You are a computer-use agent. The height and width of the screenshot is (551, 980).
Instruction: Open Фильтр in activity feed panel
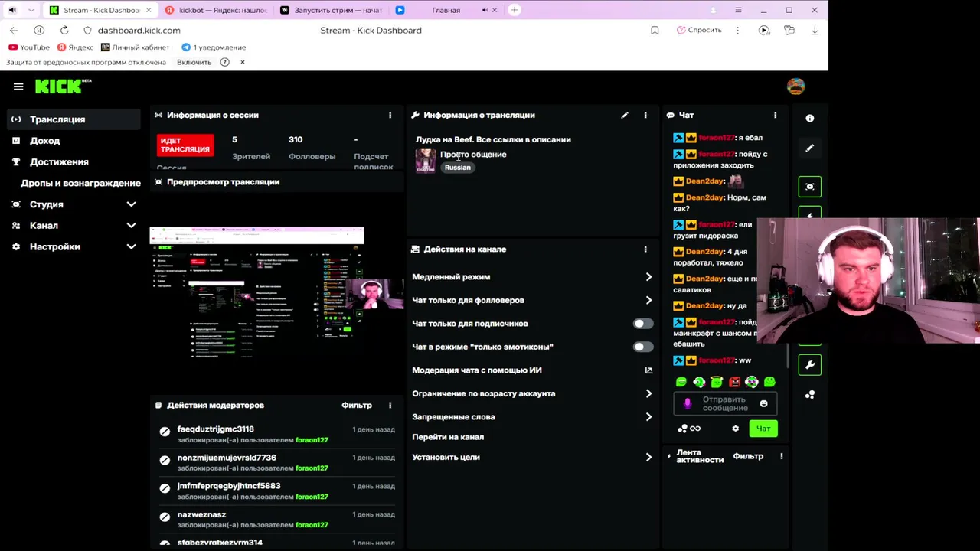point(748,456)
